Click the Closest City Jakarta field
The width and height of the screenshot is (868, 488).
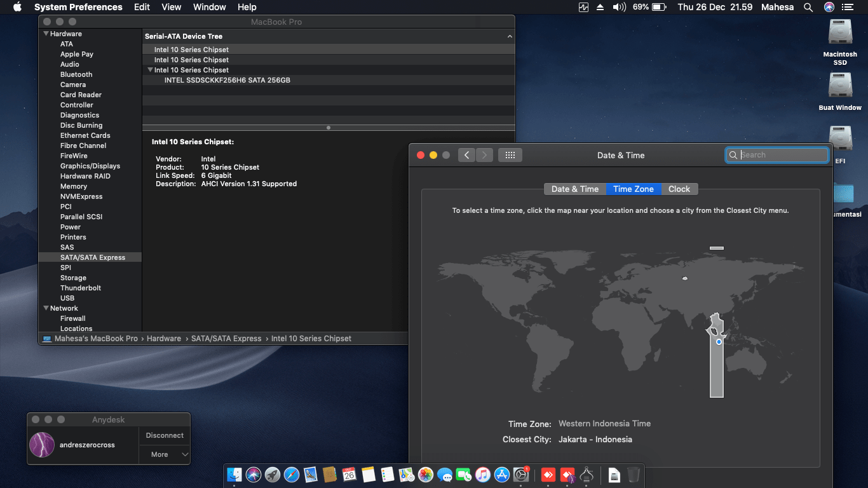coord(595,439)
